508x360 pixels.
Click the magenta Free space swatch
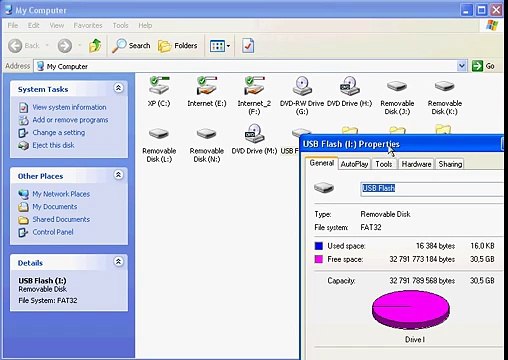click(x=319, y=259)
